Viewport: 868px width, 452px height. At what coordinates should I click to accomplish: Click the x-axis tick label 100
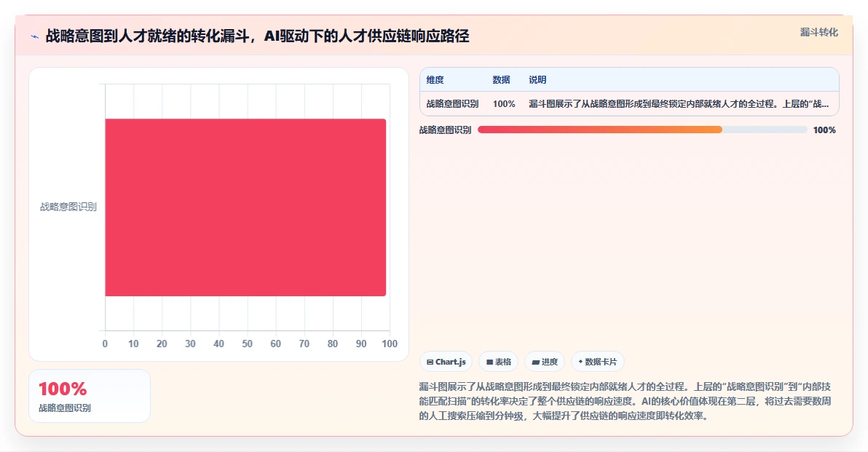[x=390, y=344]
